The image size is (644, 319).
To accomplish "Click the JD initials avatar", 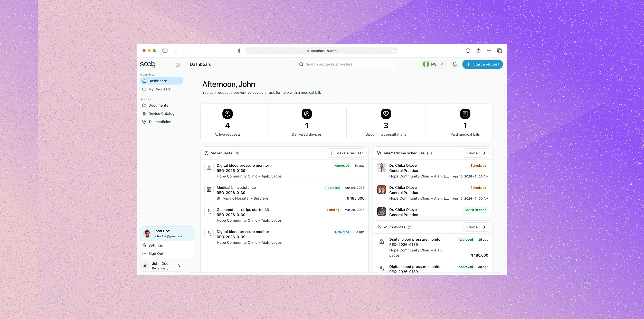I will (x=145, y=266).
